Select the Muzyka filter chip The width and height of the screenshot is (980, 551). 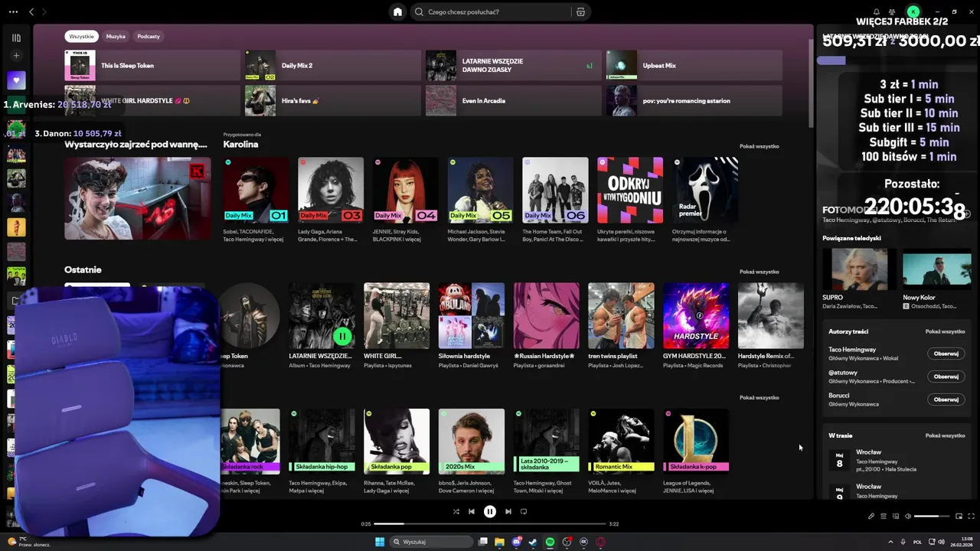point(116,36)
